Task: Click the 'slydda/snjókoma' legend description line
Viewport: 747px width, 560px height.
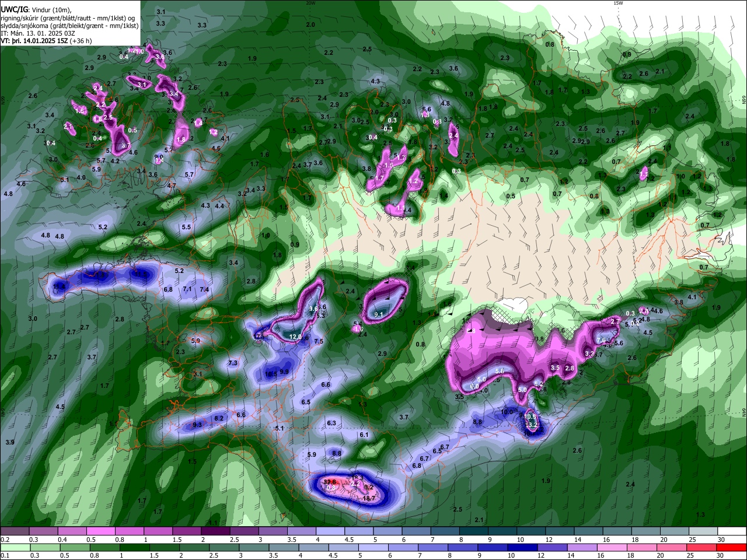Action: [x=69, y=26]
